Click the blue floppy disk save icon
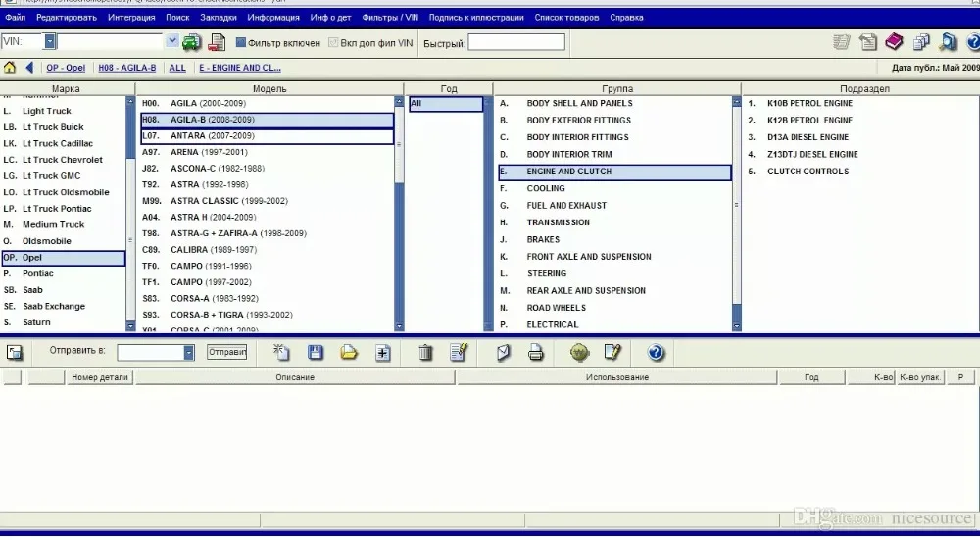 [316, 353]
